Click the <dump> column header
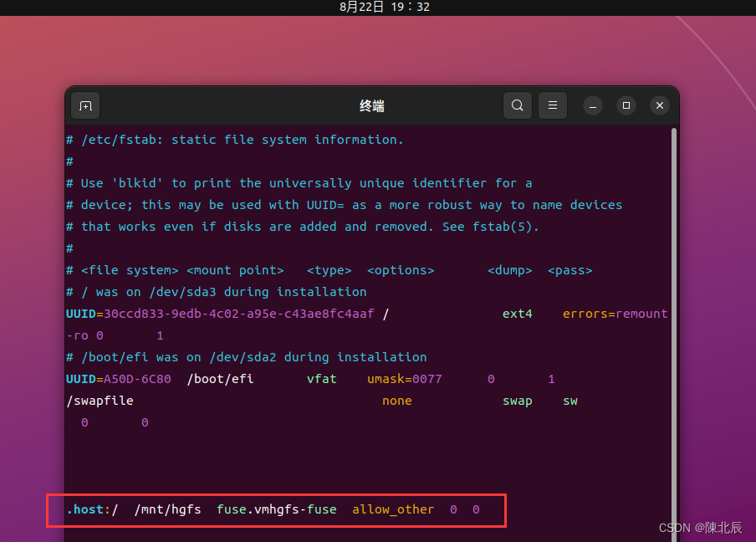Viewport: 756px width, 542px height. coord(509,270)
